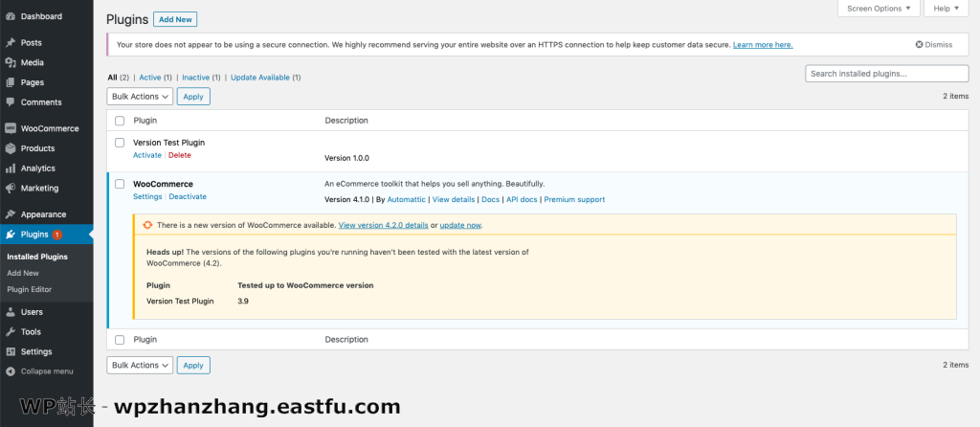Expand the Screen Options panel
Viewport: 980px width, 427px height.
click(x=879, y=9)
